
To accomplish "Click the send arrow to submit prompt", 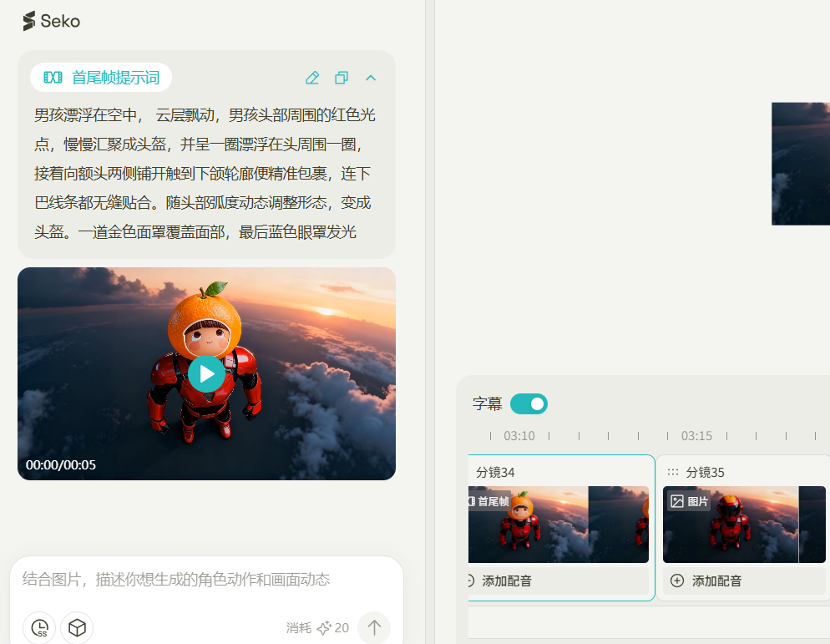I will pos(373,627).
